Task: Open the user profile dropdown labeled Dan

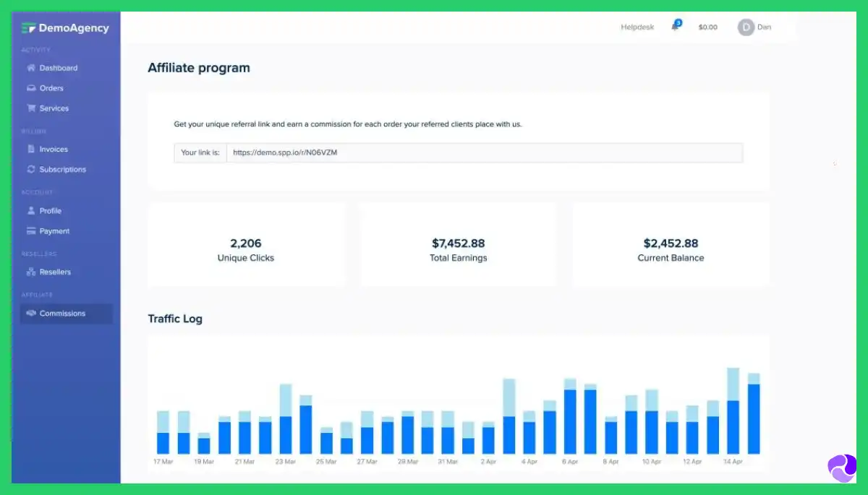Action: (754, 27)
